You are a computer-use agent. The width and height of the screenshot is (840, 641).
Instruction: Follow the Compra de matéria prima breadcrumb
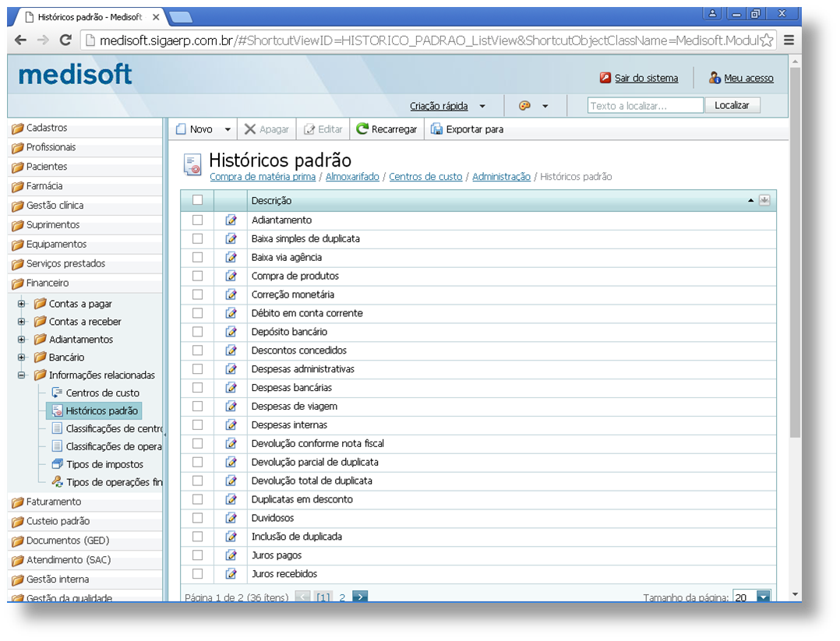263,177
